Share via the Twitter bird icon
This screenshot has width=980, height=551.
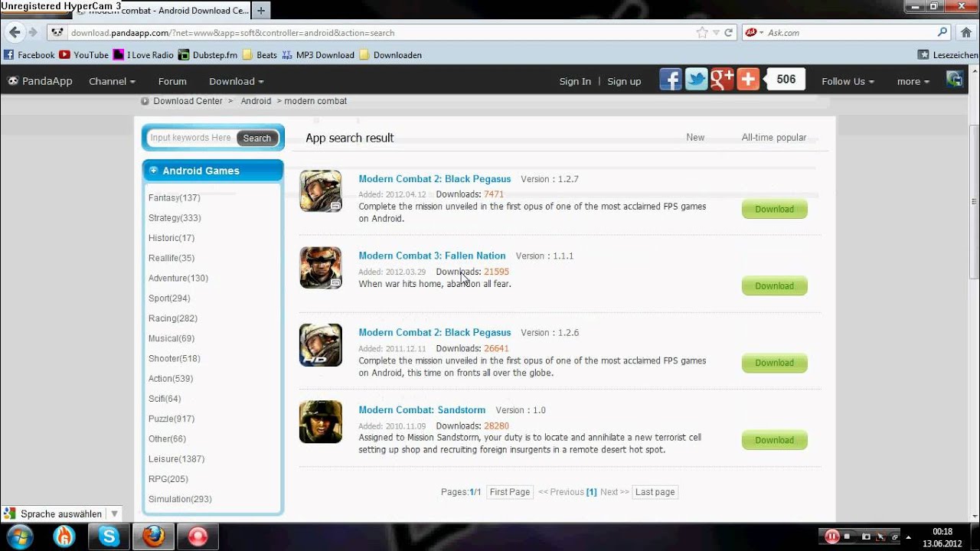(697, 80)
